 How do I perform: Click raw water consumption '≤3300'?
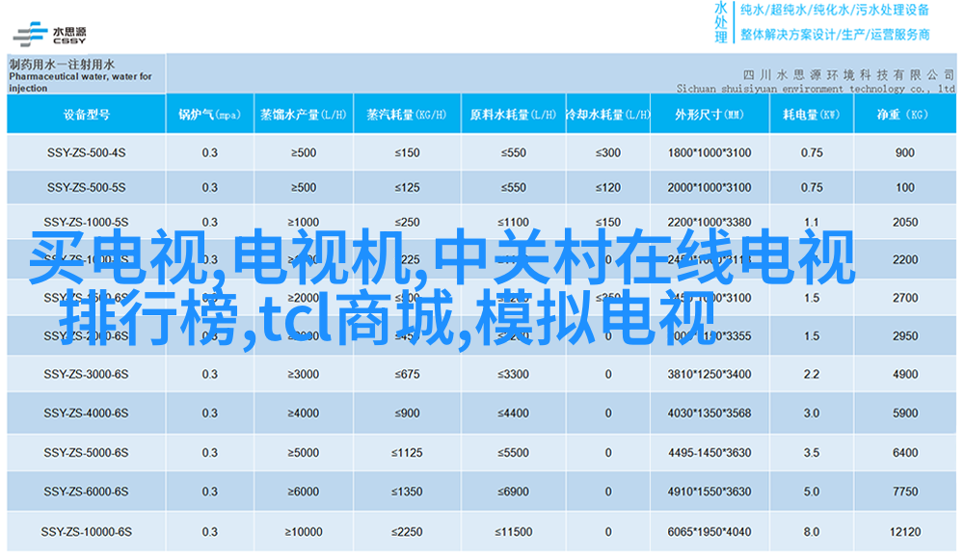pos(514,374)
